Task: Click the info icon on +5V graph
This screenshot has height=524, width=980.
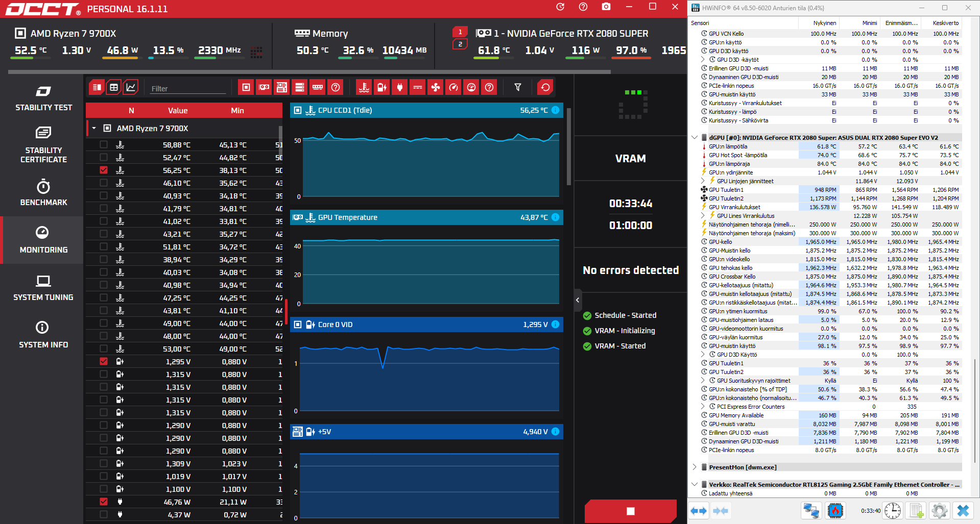Action: click(x=556, y=432)
